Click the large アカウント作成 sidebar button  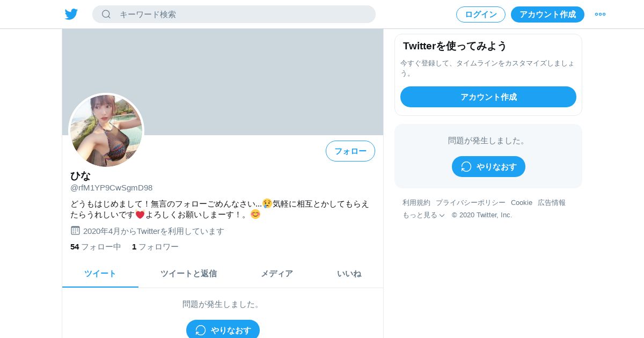pos(488,97)
